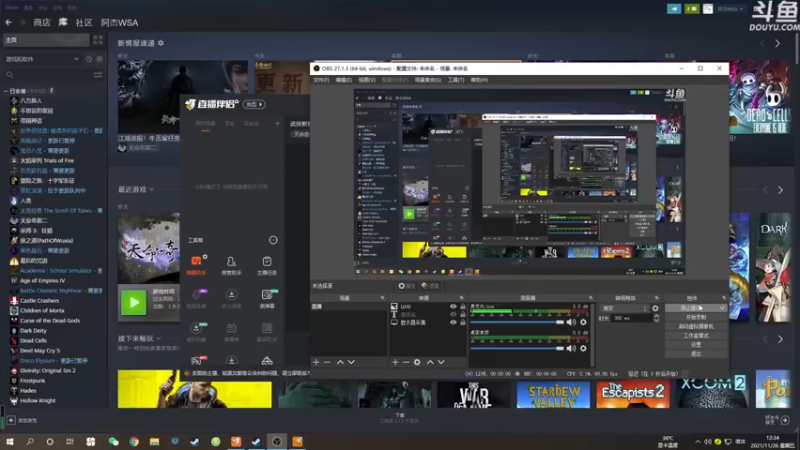Add a new source in OBS sources panel

[395, 362]
